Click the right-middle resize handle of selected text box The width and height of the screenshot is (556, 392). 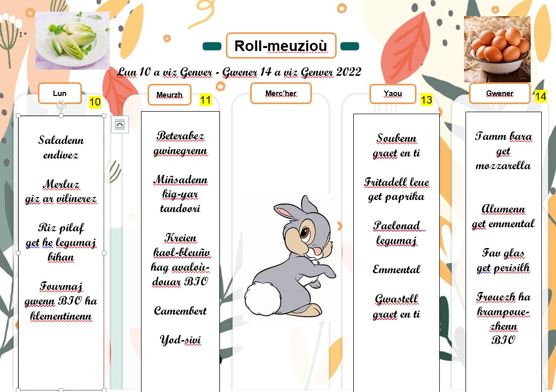tap(104, 253)
